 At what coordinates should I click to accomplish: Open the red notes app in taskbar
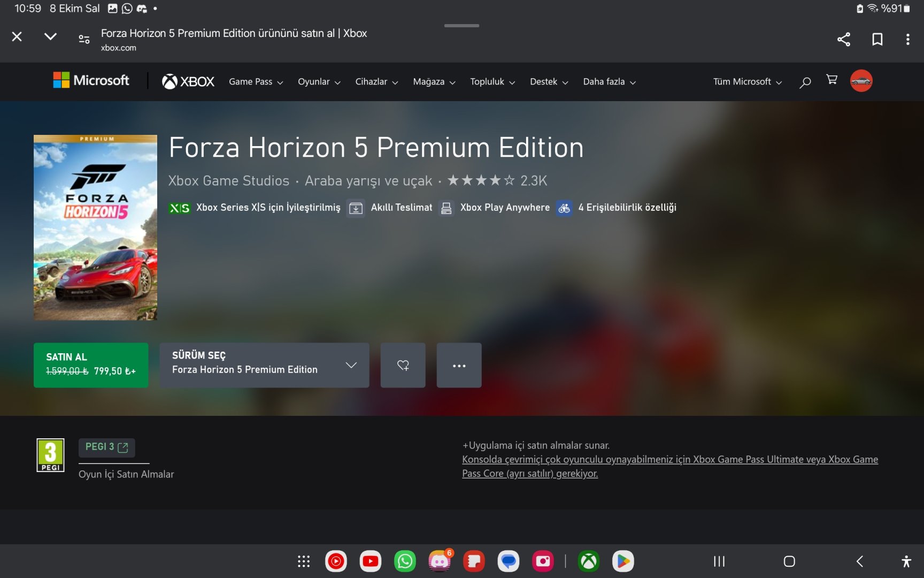point(474,561)
